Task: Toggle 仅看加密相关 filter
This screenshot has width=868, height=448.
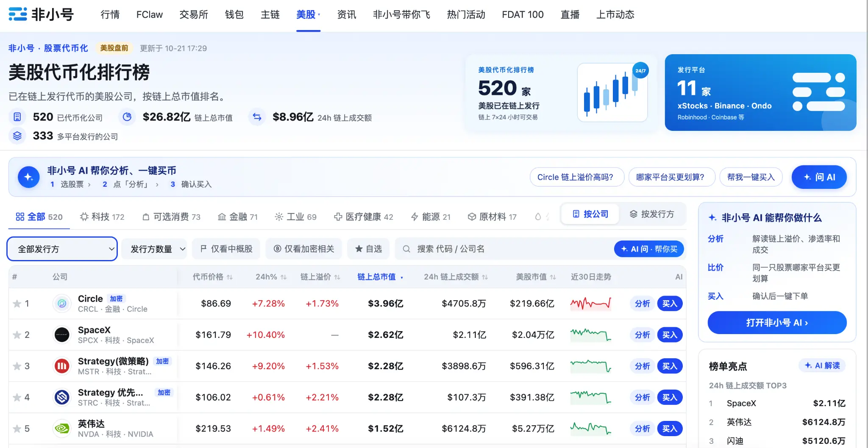Action: pos(304,249)
